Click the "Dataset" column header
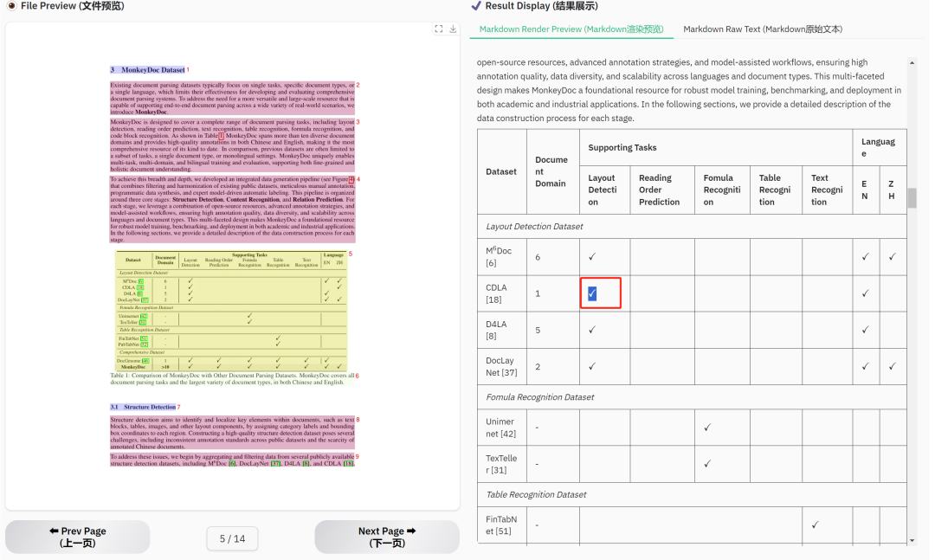The image size is (935, 560). point(501,171)
